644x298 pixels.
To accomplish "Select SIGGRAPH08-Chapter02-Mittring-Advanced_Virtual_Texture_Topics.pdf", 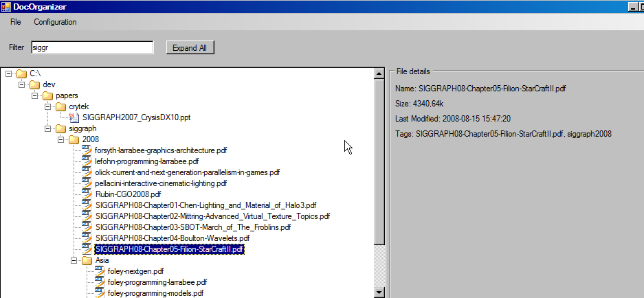I will pos(213,216).
